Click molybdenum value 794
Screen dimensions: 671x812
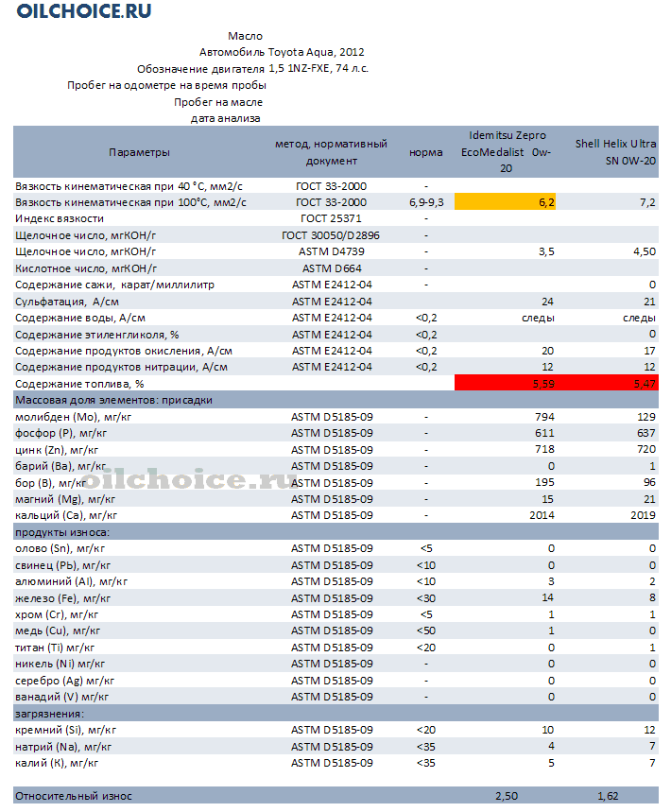[544, 417]
